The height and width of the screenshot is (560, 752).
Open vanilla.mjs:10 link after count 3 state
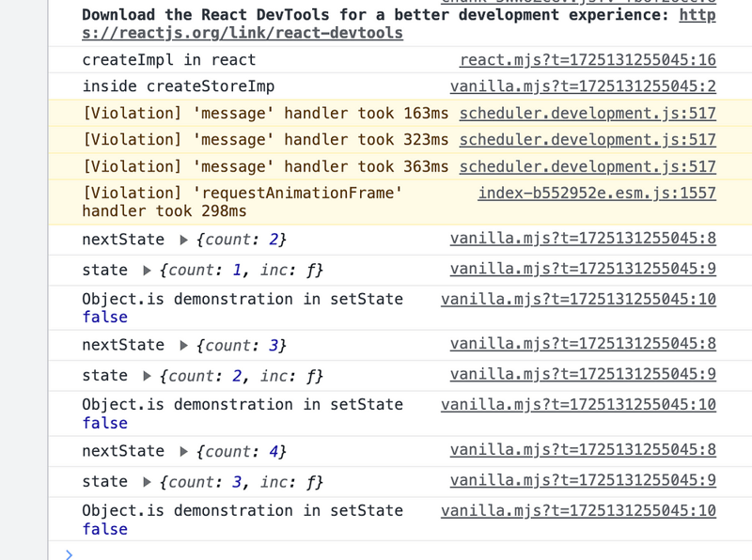579,510
